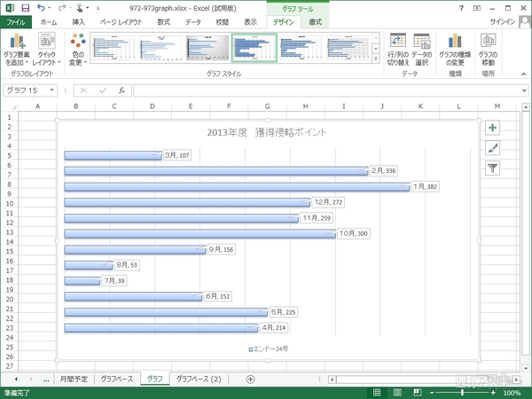Image resolution: width=532 pixels, height=399 pixels.
Task: Open the グラフベース sheet tab
Action: [x=117, y=379]
